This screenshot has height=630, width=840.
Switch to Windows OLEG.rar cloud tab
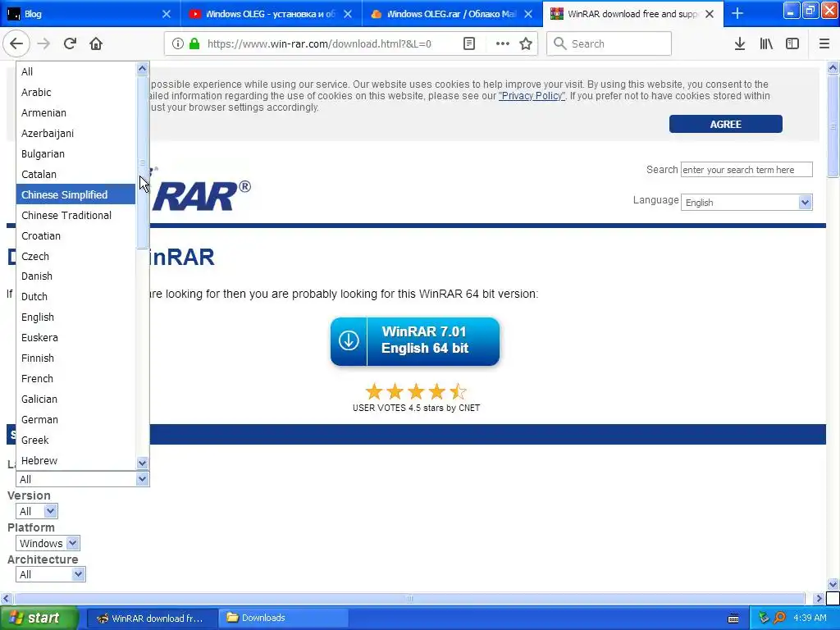pyautogui.click(x=452, y=14)
